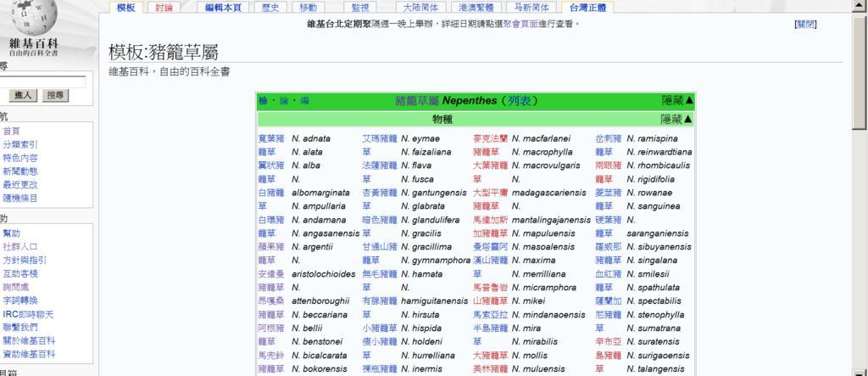Click the species name N. macrophylla
The image size is (868, 376).
(542, 152)
